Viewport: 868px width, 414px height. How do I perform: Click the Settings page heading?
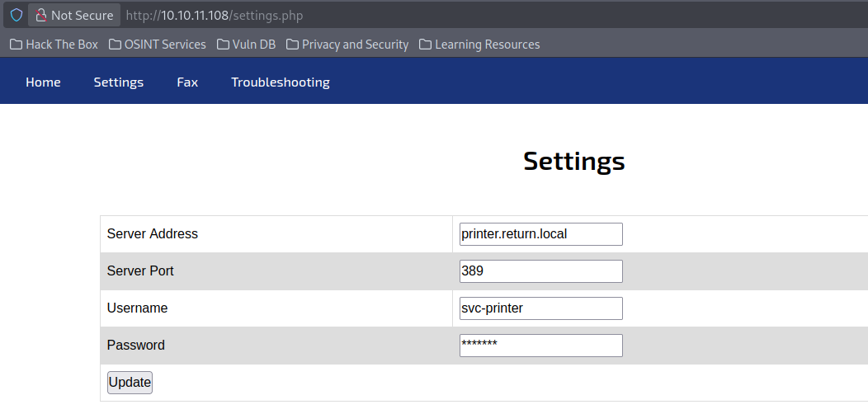coord(573,161)
